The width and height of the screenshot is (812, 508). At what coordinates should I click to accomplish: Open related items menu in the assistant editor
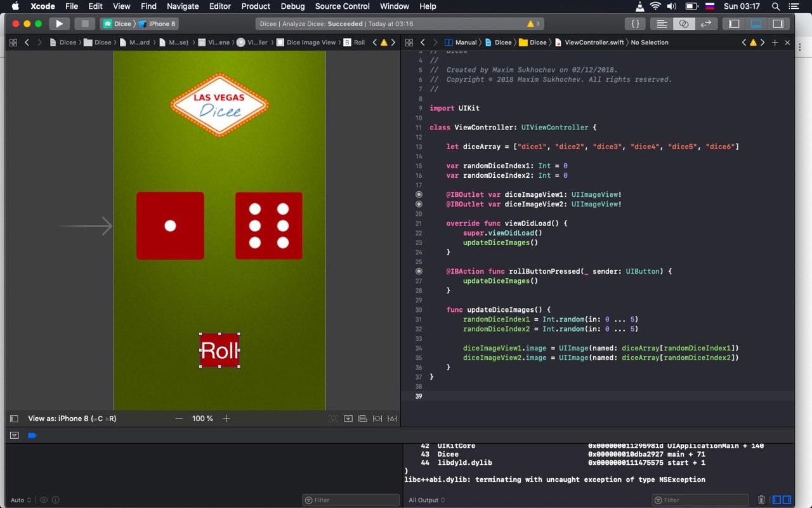[x=409, y=43]
